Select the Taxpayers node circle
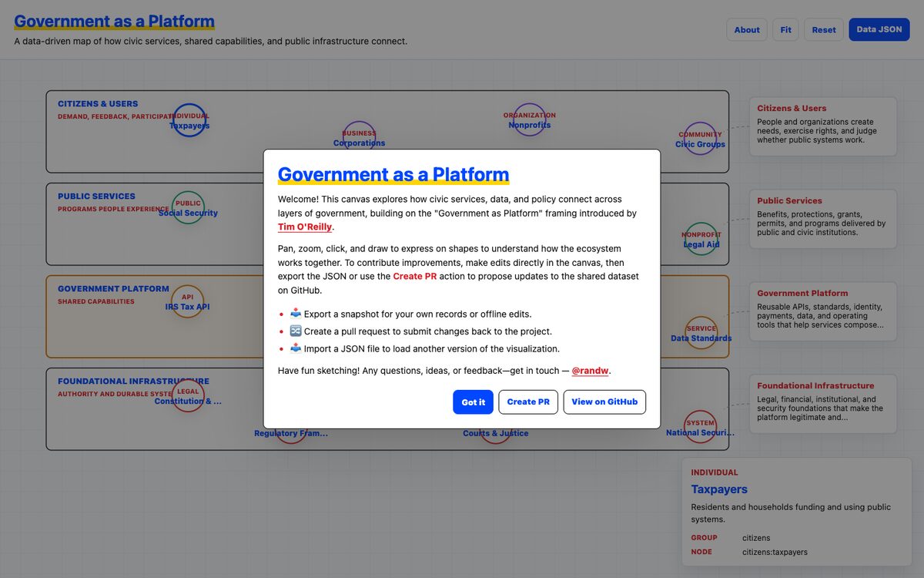This screenshot has width=924, height=578. click(189, 120)
